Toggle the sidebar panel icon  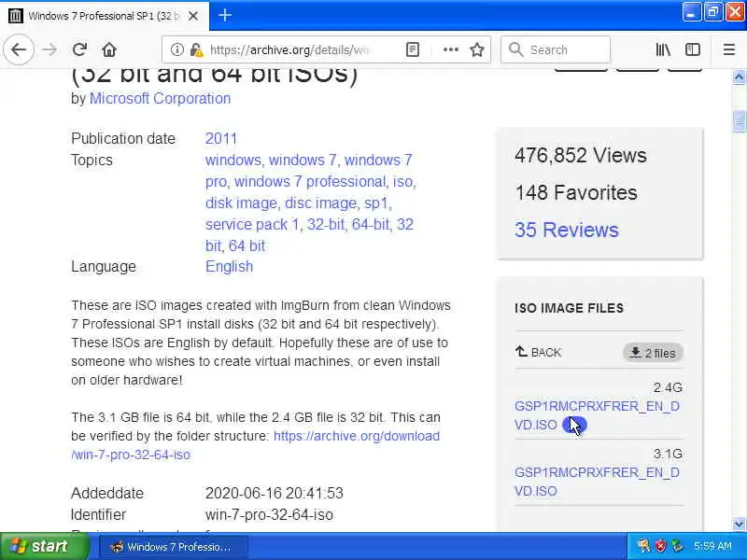pos(692,49)
